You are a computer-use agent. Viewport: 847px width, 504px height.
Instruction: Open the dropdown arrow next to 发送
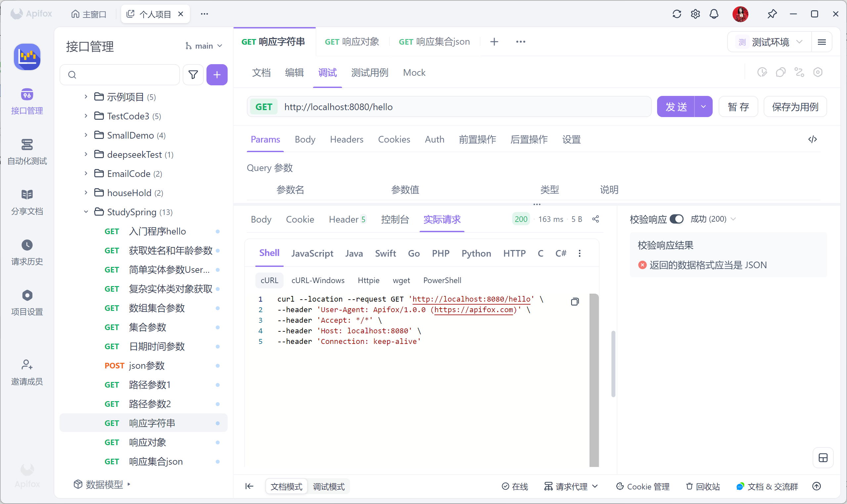[x=703, y=106]
